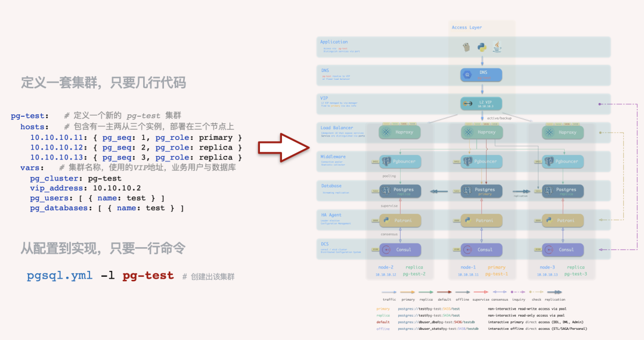
Task: Click the Python logo in the Application row
Action: pyautogui.click(x=482, y=46)
